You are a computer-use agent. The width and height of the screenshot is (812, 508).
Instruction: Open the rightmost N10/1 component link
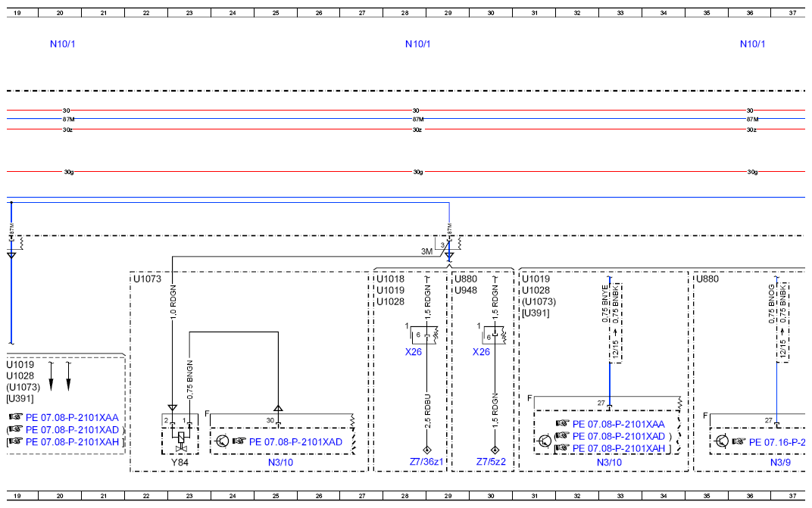752,44
